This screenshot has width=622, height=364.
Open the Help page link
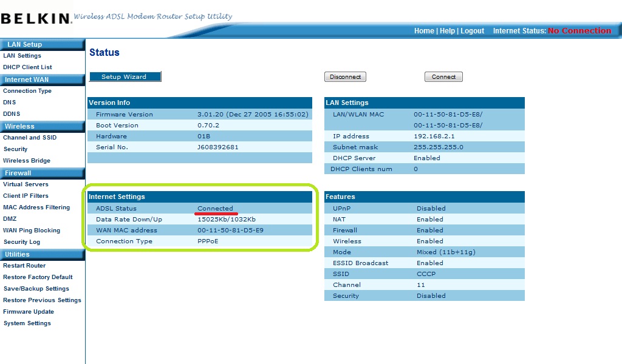[x=447, y=31]
